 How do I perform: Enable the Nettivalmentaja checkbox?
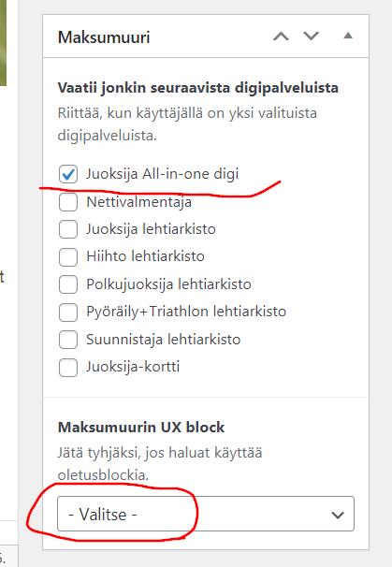coord(68,202)
